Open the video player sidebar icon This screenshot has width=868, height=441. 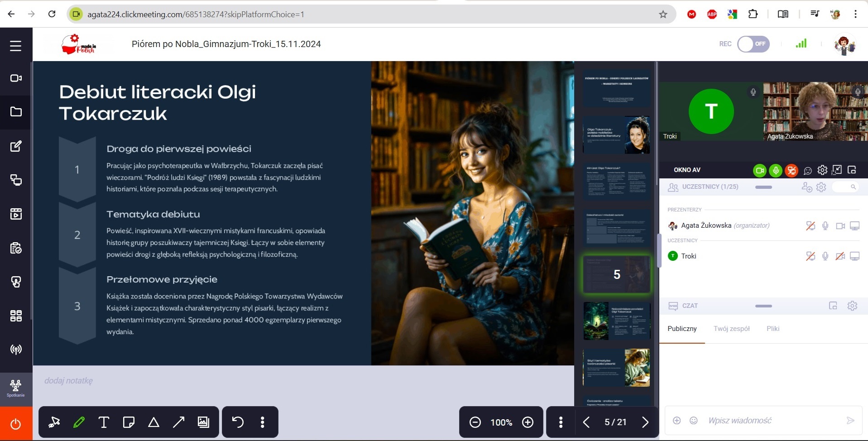16,214
